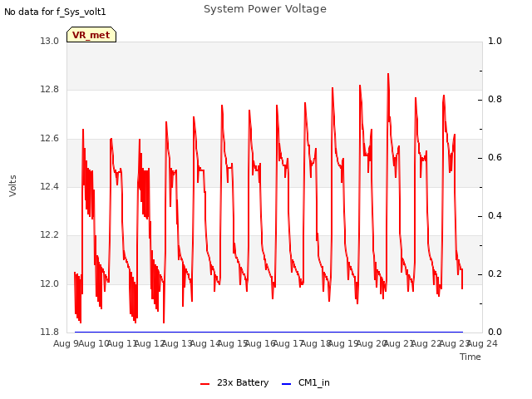Click the 12.0 left axis tick label
The width and height of the screenshot is (532, 399).
49,283
